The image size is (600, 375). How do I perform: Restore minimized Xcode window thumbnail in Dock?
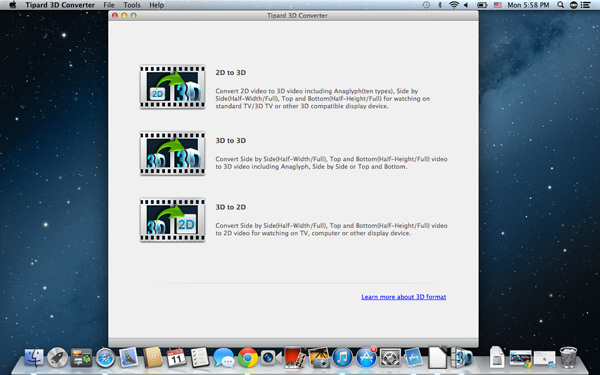545,359
